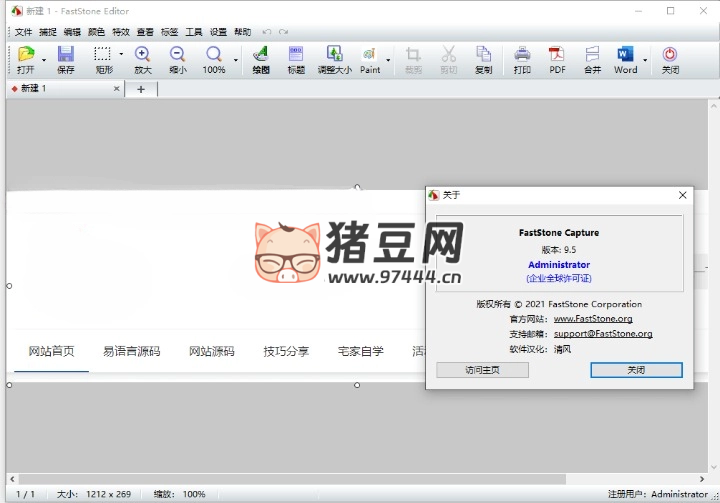Expand the 矩形 selection shape dropdown arrow
This screenshot has width=720, height=503.
pos(121,55)
